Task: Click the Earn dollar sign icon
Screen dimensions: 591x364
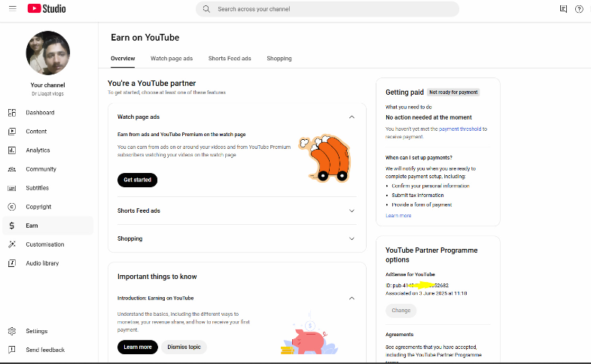Action: (12, 226)
